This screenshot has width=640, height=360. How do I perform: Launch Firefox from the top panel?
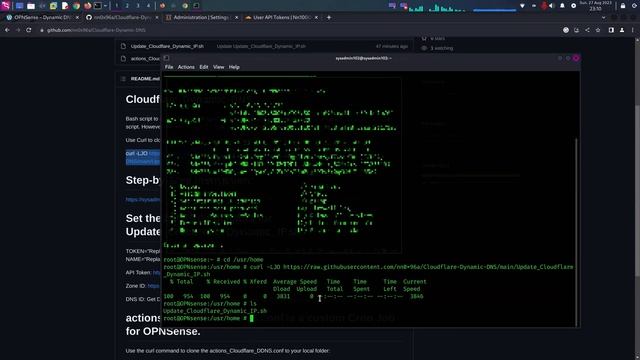click(88, 6)
